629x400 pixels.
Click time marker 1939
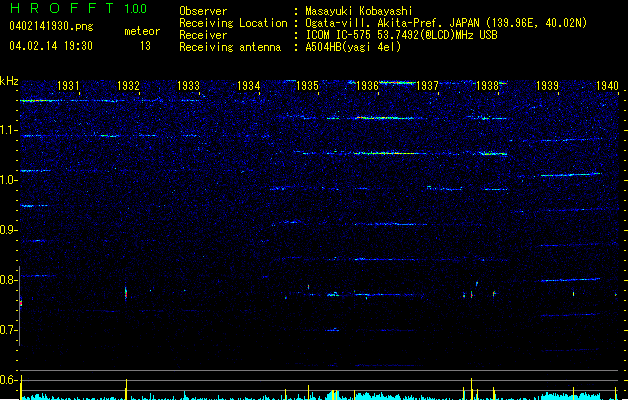547,86
